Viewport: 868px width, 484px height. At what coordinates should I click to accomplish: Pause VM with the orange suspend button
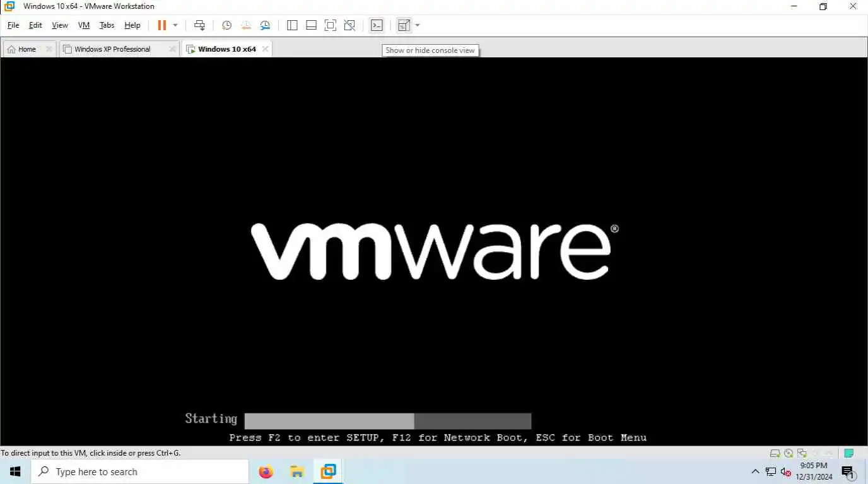point(162,25)
